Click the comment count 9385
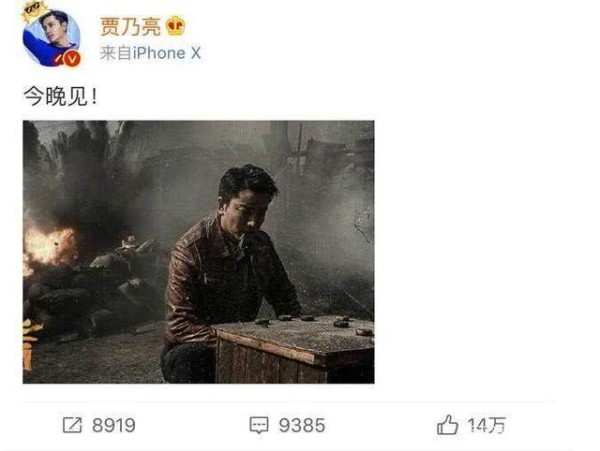This screenshot has width=600, height=451. point(302,425)
